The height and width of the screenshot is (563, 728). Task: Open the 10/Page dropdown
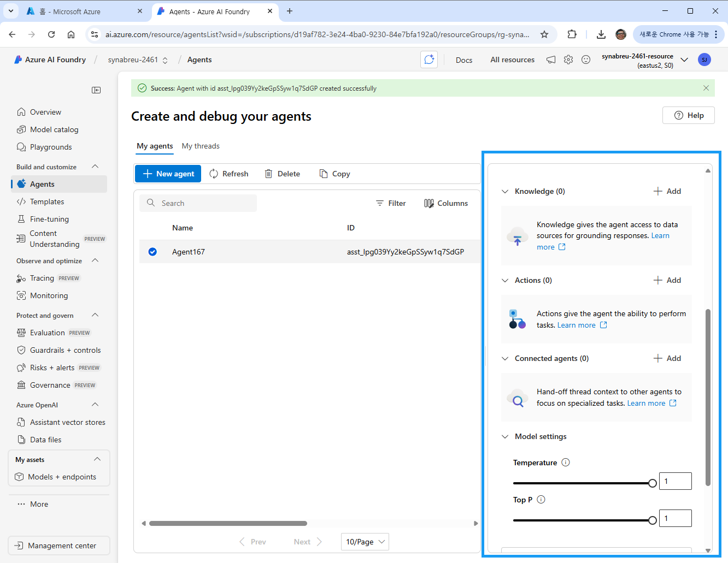coord(365,542)
